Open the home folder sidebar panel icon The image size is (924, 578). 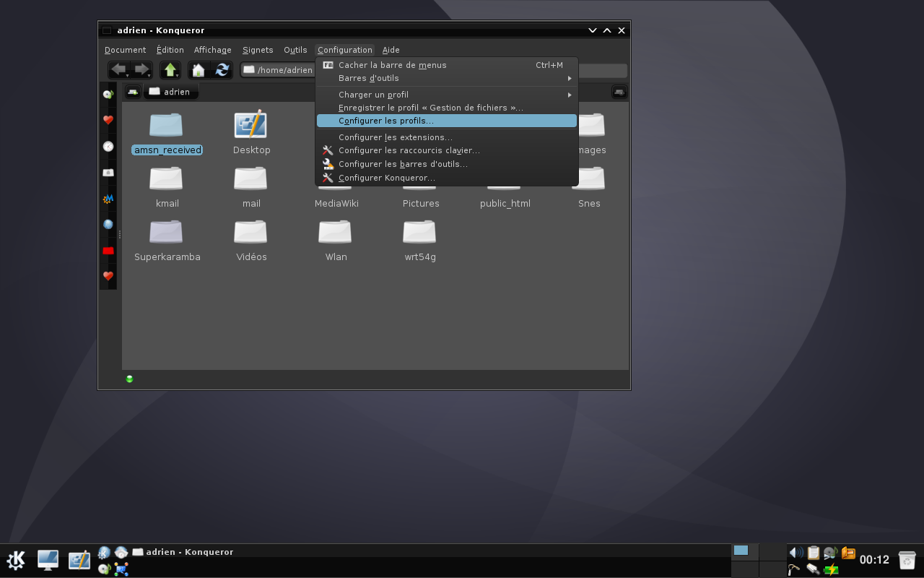[108, 172]
